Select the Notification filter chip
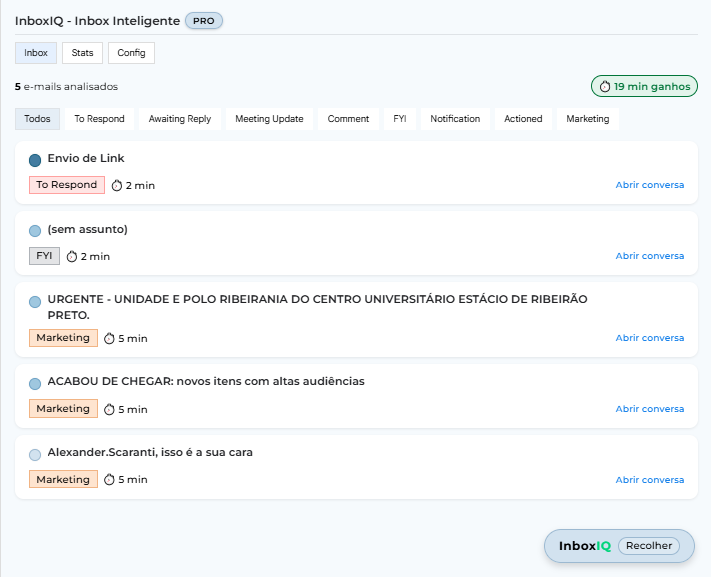 (455, 119)
